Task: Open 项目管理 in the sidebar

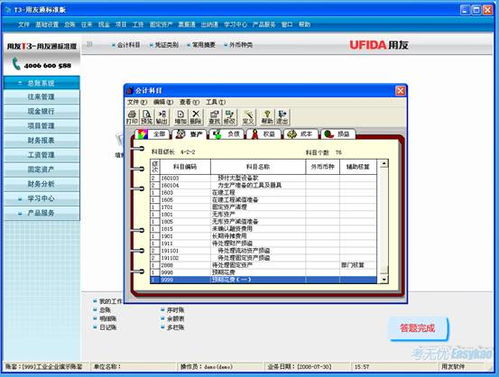Action: point(41,126)
